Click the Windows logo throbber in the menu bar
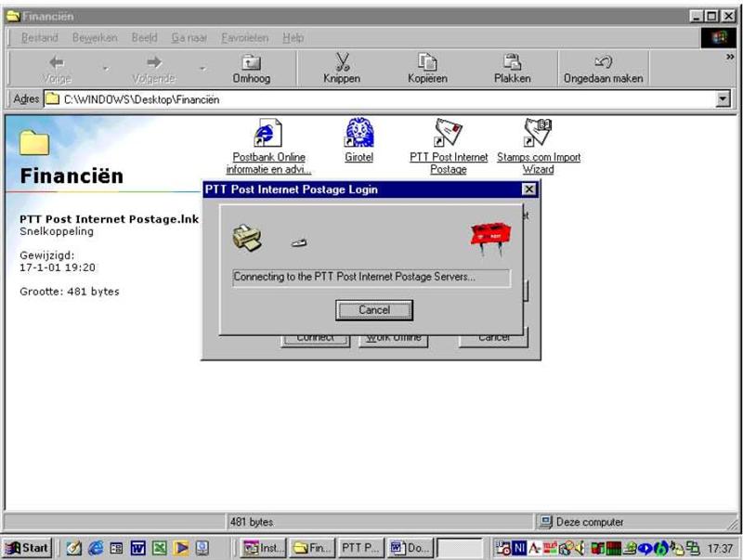Screen dimensions: 743x560 (719, 37)
